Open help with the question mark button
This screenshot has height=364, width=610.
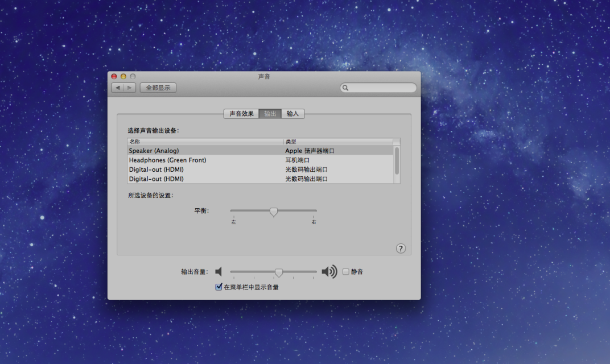point(401,248)
